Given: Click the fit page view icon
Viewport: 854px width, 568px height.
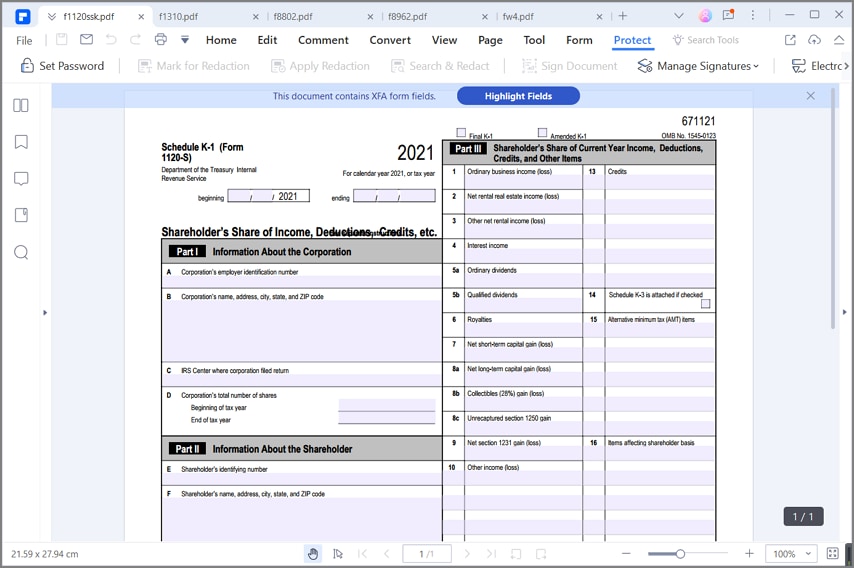Looking at the screenshot, I should [516, 554].
